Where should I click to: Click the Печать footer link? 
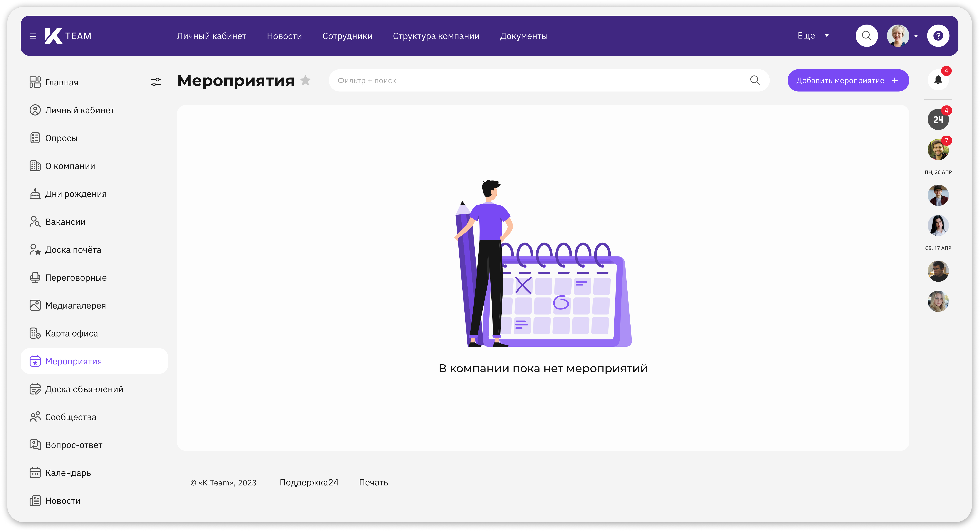373,482
